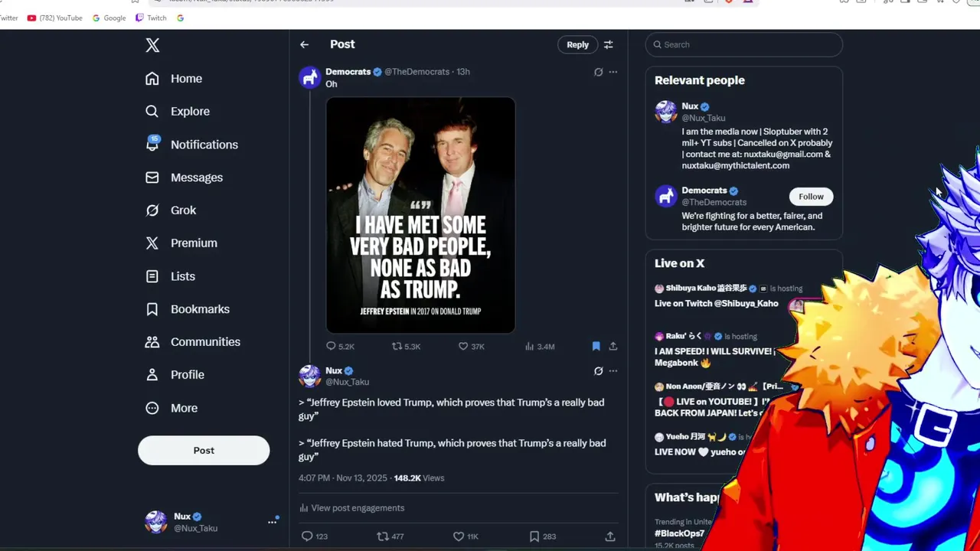Click the 4:07 PM Nov 13, 2025 timestamp
The width and height of the screenshot is (980, 551).
point(343,478)
